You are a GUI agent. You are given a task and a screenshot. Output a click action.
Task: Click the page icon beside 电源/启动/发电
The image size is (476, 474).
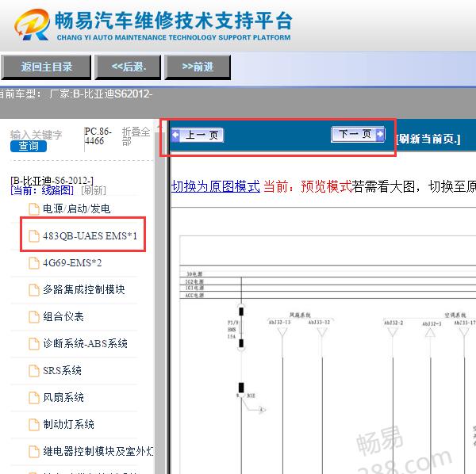pyautogui.click(x=33, y=209)
